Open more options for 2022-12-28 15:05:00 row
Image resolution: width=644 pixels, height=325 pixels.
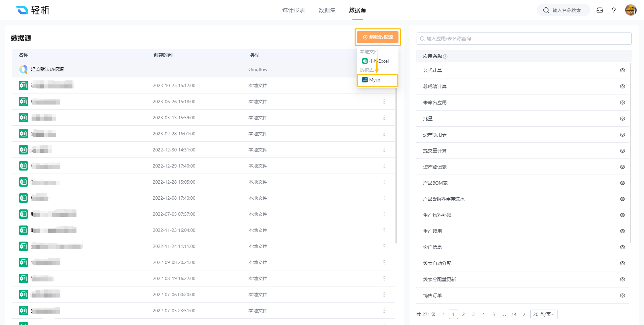384,182
